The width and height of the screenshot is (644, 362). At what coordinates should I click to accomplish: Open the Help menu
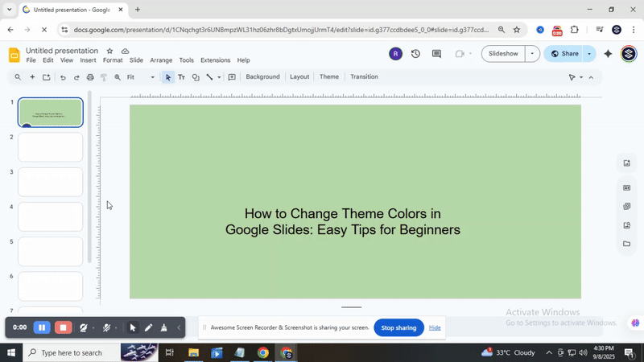click(243, 60)
